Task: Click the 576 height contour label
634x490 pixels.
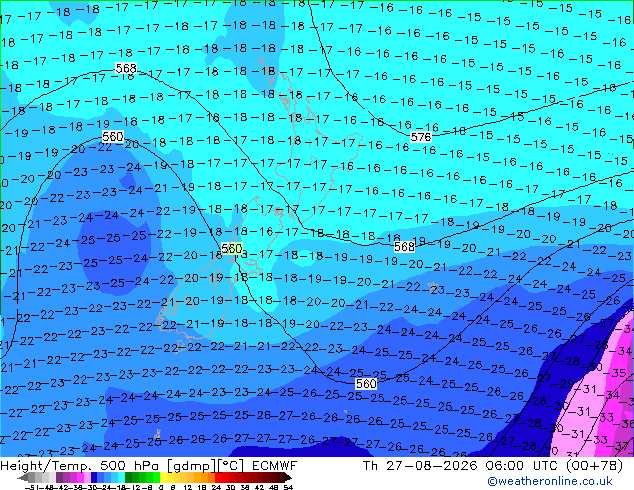Action: (x=421, y=137)
